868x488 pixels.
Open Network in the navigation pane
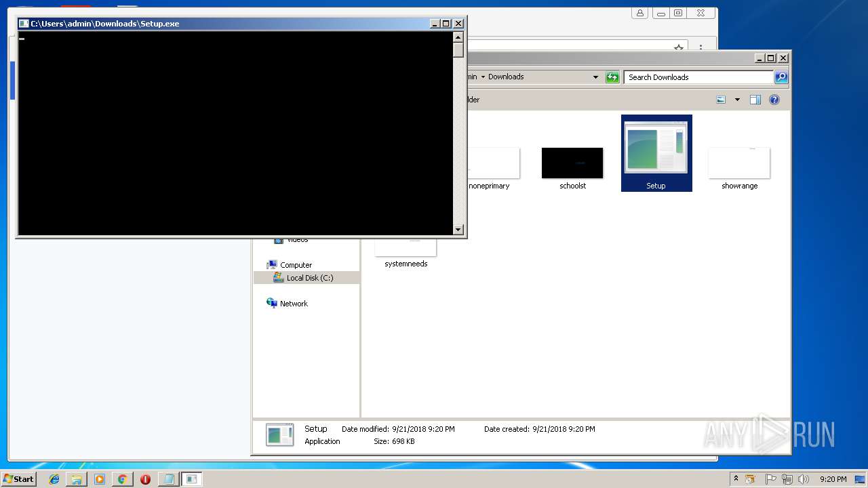294,304
